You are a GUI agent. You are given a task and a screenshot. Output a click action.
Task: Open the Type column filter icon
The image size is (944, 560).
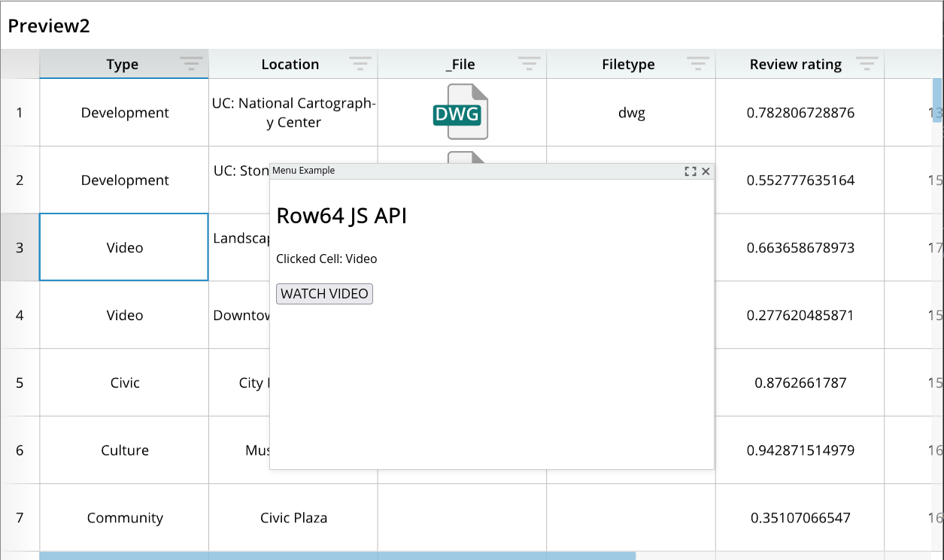[191, 65]
